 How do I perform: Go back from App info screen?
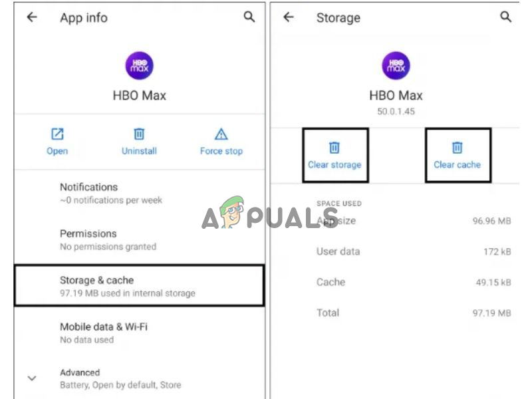coord(31,18)
